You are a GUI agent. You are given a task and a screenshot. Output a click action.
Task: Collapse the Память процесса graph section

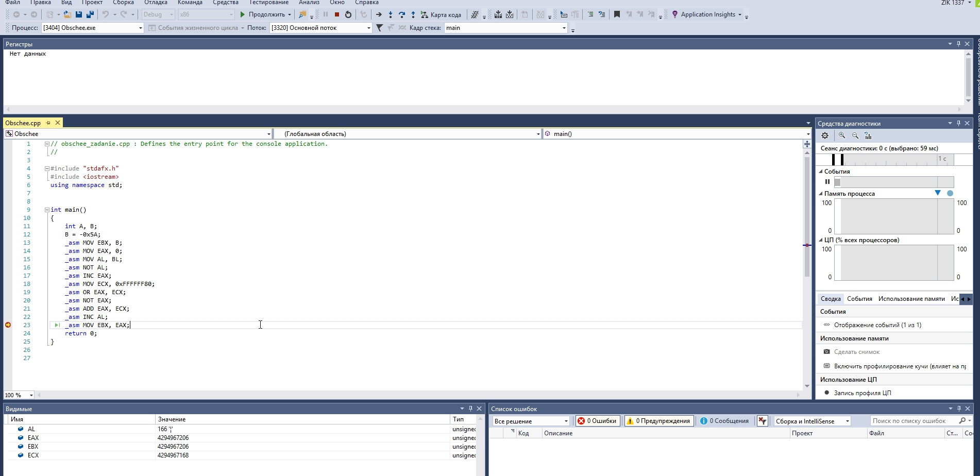tap(821, 194)
